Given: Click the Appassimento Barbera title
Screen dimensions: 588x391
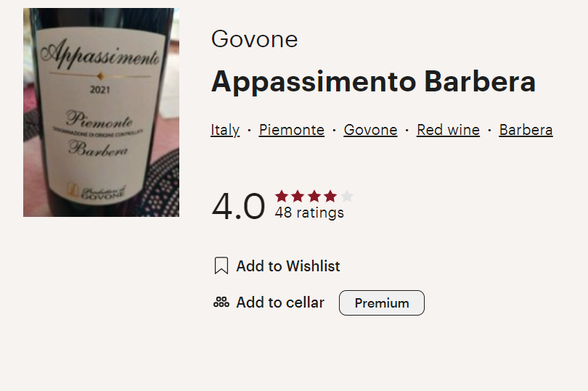Looking at the screenshot, I should [373, 82].
